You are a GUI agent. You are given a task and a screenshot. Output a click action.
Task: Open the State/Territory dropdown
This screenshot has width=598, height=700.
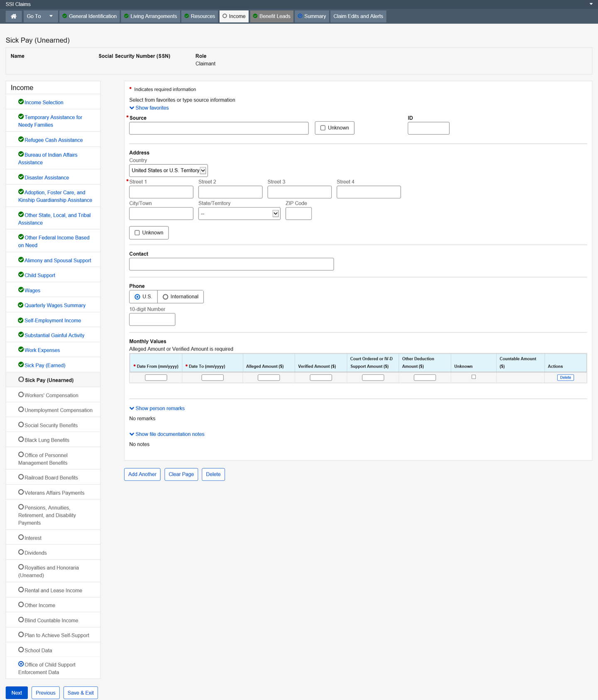pos(239,214)
